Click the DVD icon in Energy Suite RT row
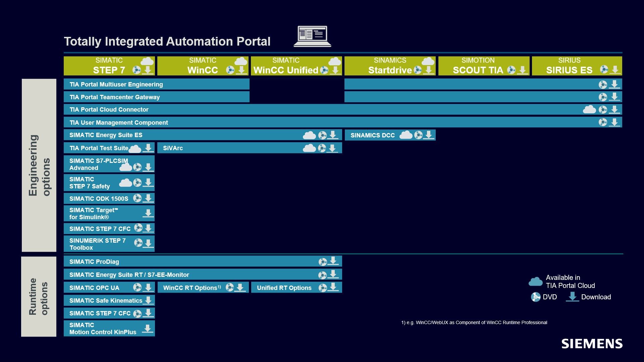This screenshot has width=644, height=362. pos(322,275)
